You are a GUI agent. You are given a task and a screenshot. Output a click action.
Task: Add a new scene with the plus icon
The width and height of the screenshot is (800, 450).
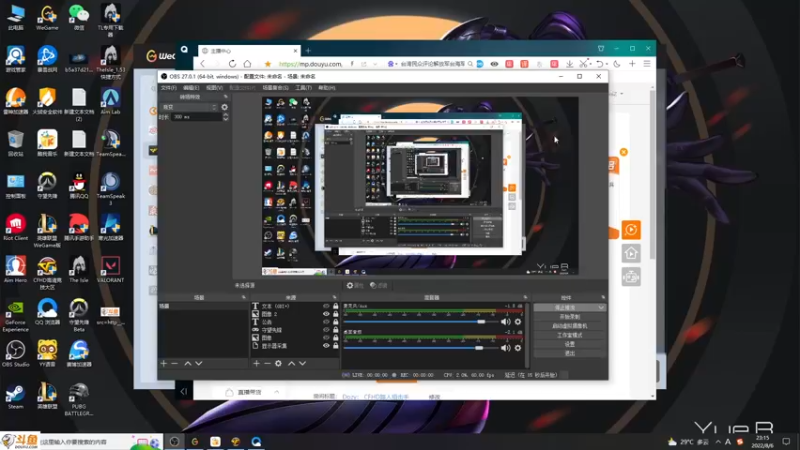point(163,363)
